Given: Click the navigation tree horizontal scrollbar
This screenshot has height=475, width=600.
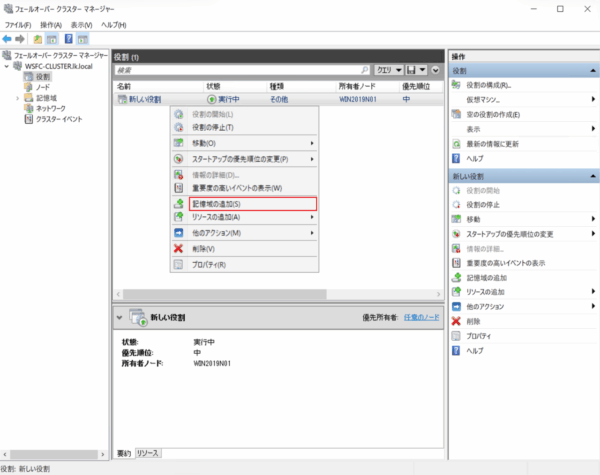Looking at the screenshot, I should point(54,454).
